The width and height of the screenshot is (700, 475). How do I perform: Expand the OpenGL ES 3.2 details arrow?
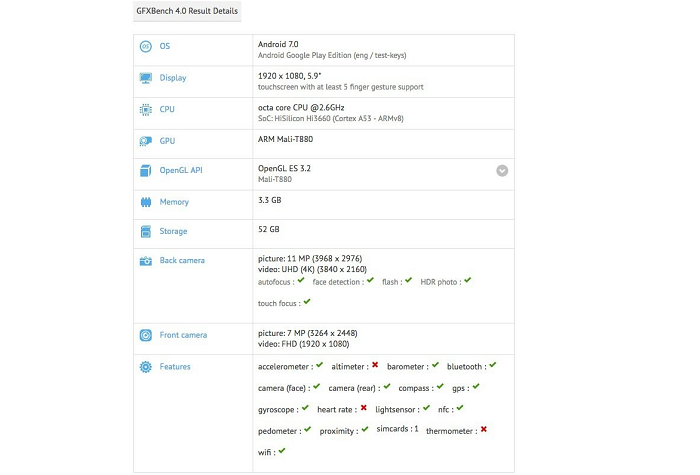(502, 171)
